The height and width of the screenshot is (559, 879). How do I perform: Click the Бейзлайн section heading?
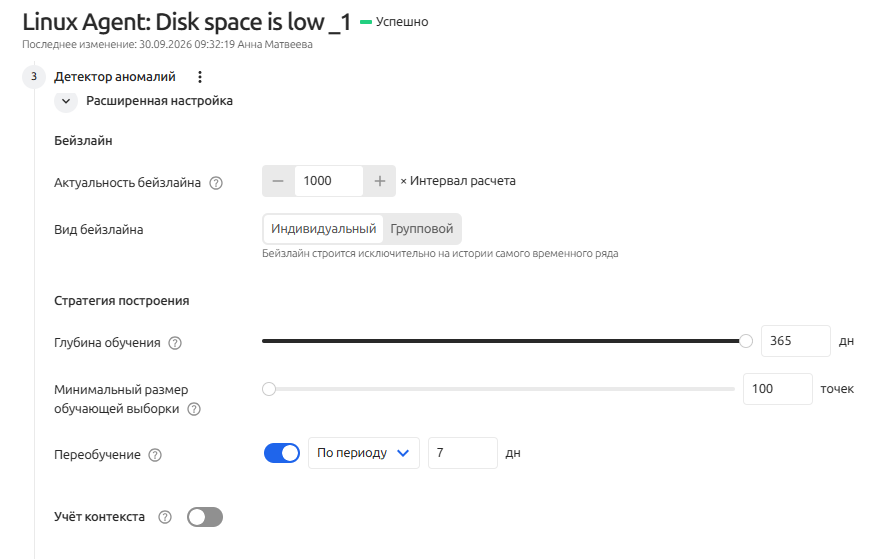(83, 141)
